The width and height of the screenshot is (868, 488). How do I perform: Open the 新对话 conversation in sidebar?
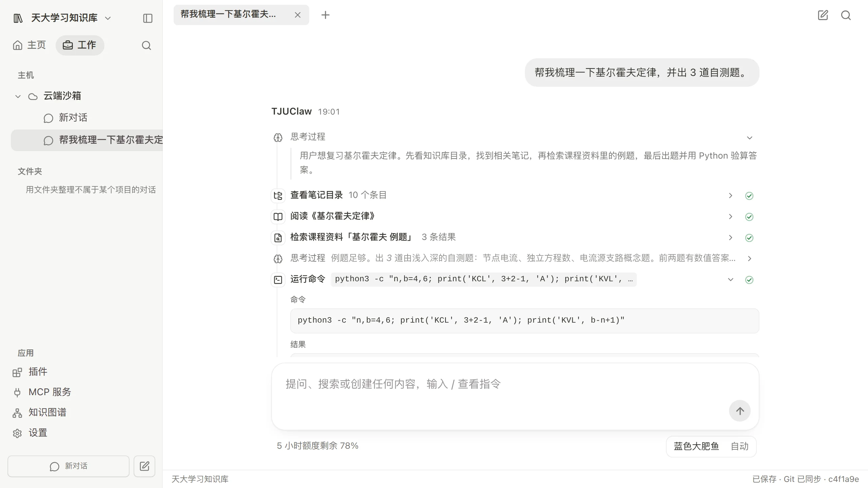pos(87,118)
